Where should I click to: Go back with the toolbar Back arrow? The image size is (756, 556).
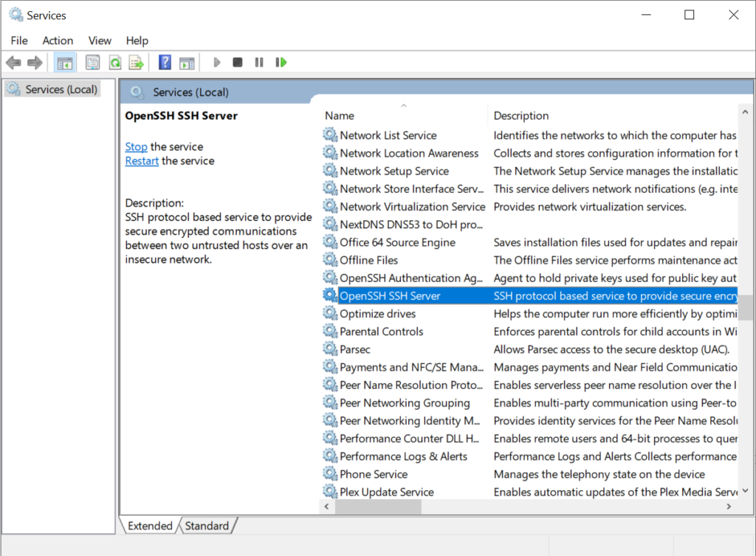(x=13, y=62)
